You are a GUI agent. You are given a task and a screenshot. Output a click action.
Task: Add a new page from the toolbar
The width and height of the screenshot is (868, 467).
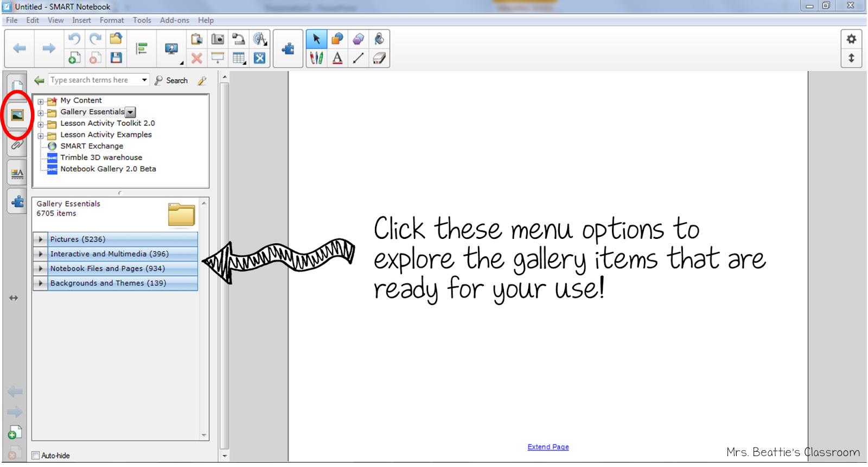click(74, 58)
